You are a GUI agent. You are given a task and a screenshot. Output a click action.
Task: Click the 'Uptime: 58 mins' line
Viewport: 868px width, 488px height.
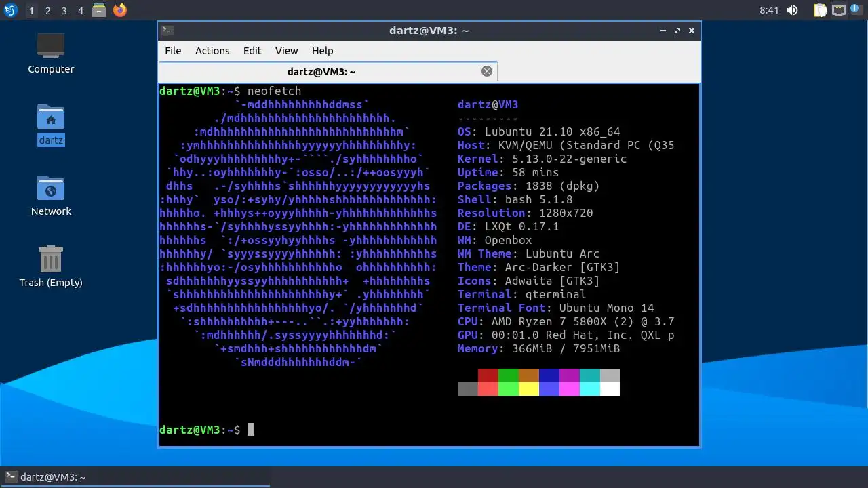pos(509,172)
